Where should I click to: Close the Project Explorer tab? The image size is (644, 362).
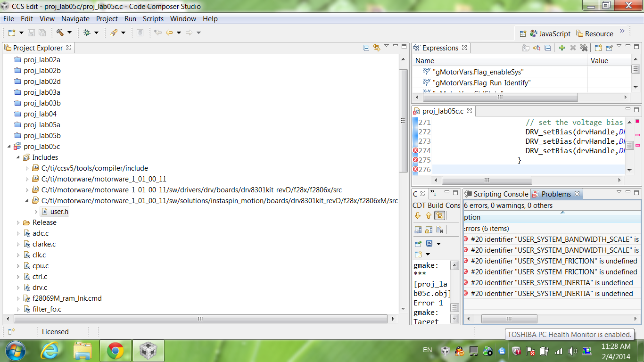point(69,48)
